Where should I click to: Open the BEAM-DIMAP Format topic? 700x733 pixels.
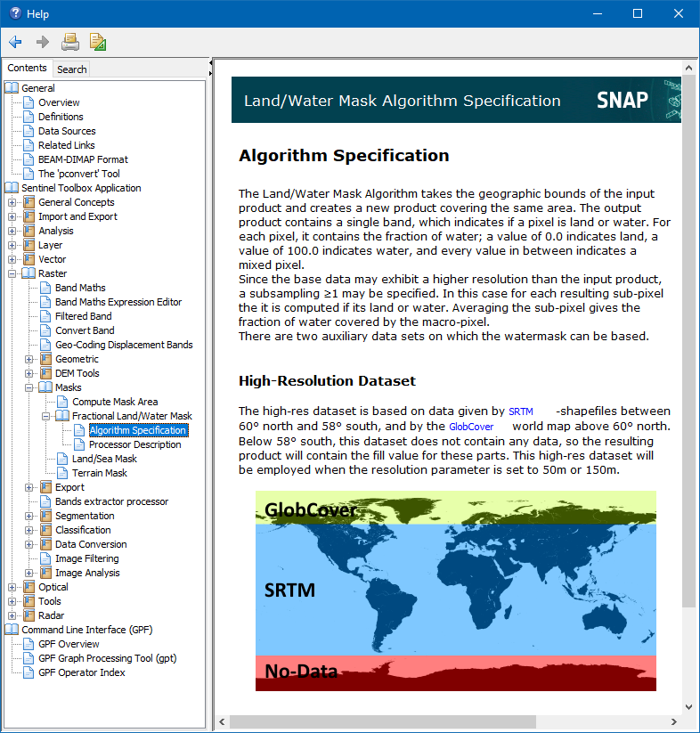coord(83,159)
